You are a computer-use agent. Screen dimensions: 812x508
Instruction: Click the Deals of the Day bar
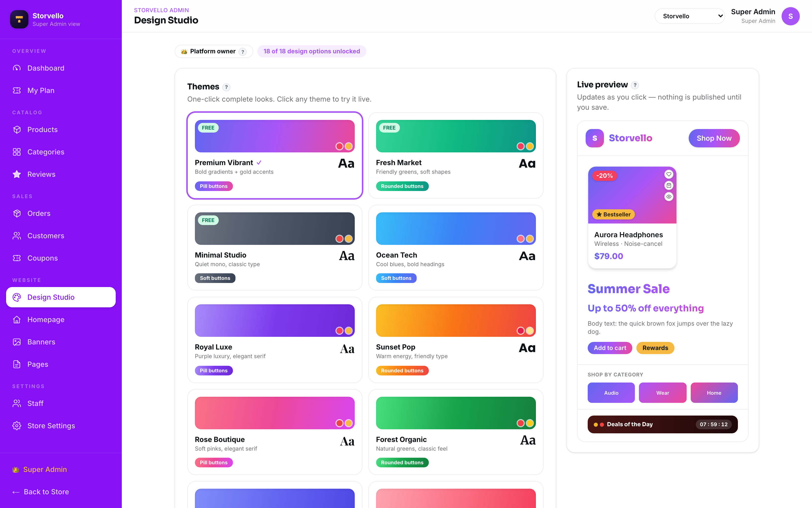[662, 424]
